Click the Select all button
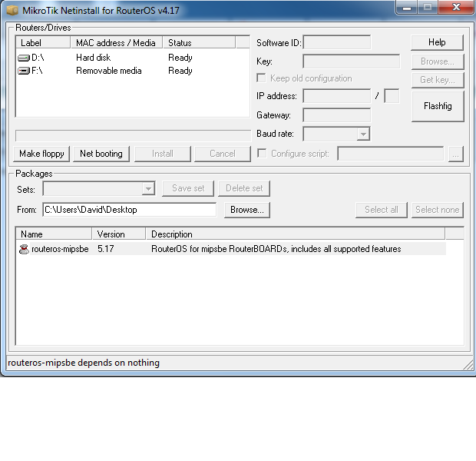The width and height of the screenshot is (476, 461). [x=382, y=210]
